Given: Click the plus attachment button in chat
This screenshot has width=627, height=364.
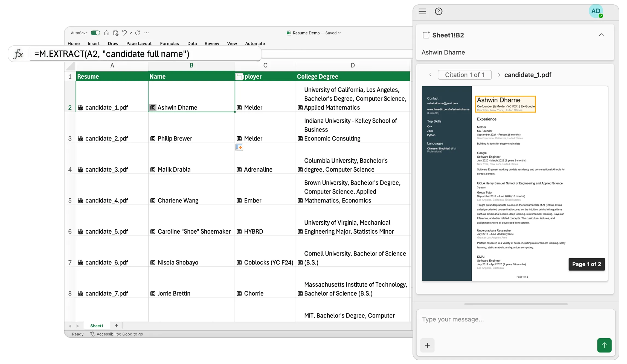Looking at the screenshot, I should coord(427,345).
